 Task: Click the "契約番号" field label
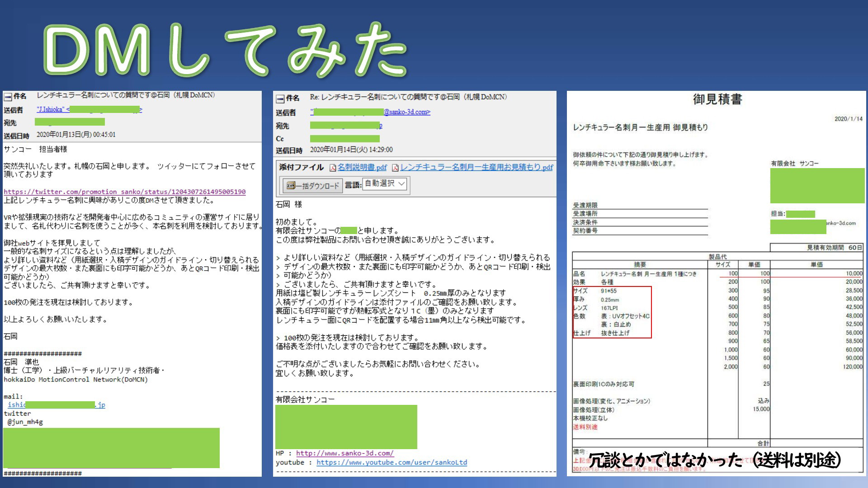coord(585,230)
